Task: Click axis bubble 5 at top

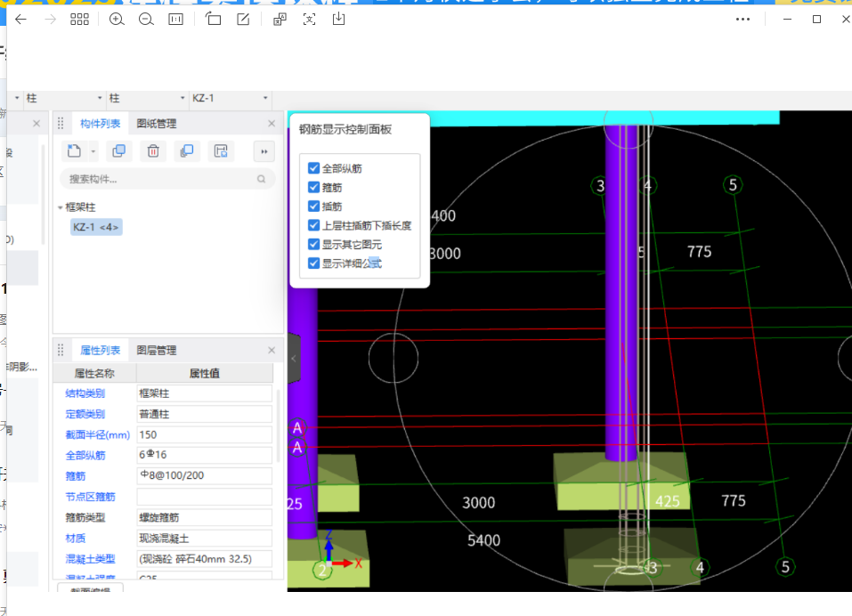Action: point(733,185)
